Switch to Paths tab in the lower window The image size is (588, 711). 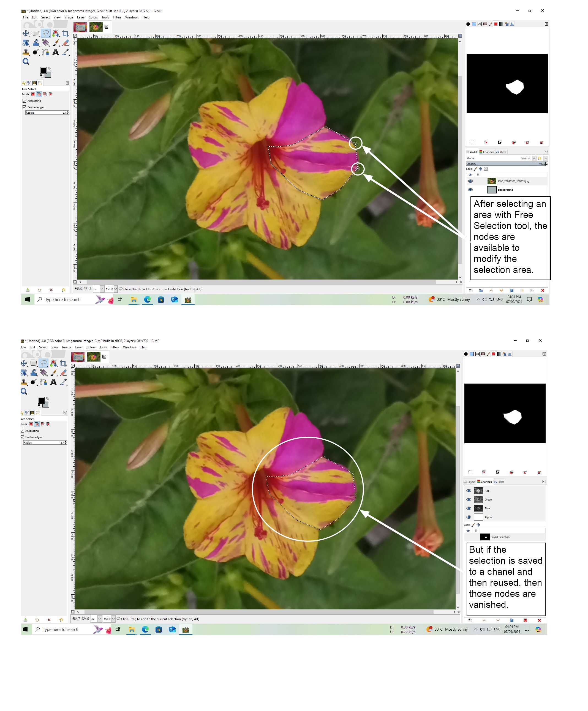[x=499, y=482]
